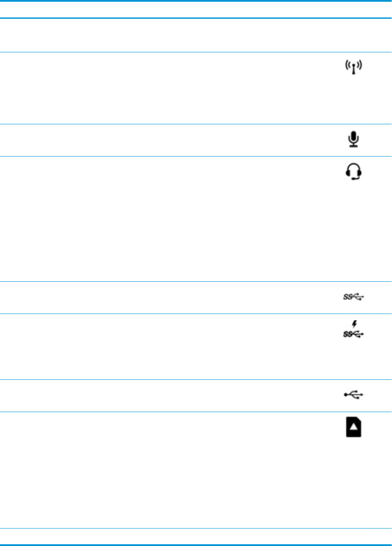Select the plain USB trident icon
This screenshot has width=392, height=546.
click(354, 395)
